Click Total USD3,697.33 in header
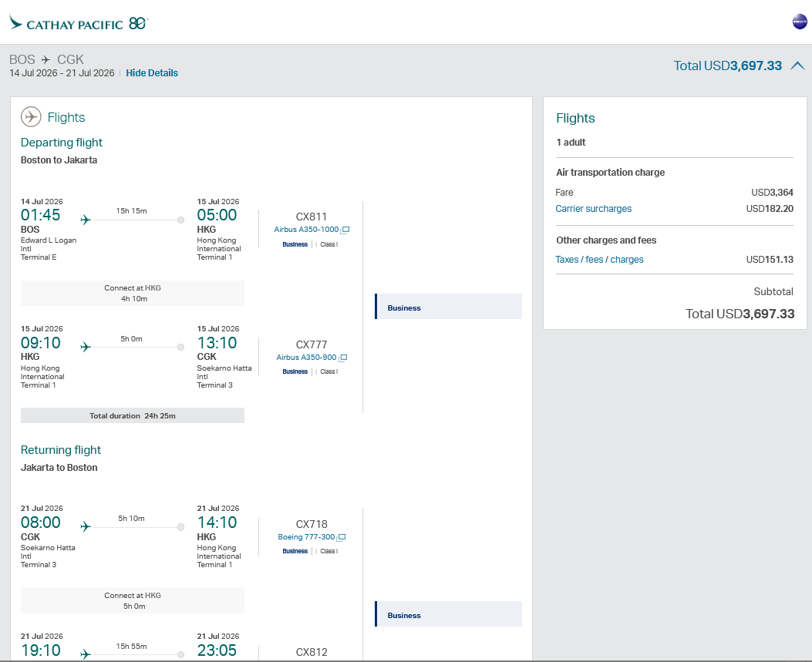Viewport: 812px width, 662px height. pyautogui.click(x=728, y=66)
